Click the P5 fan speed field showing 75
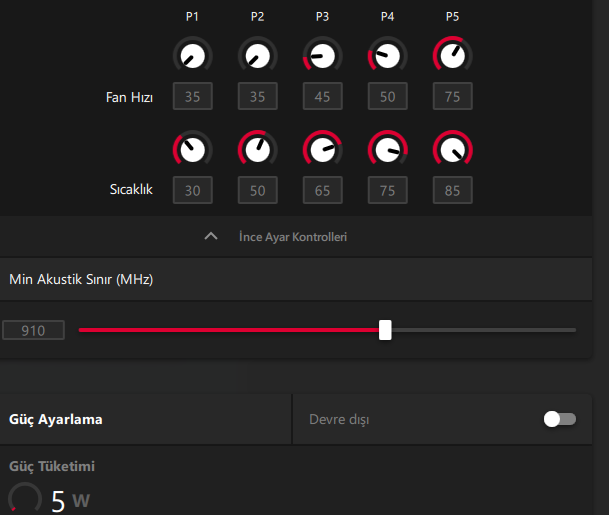The height and width of the screenshot is (515, 609). click(452, 97)
